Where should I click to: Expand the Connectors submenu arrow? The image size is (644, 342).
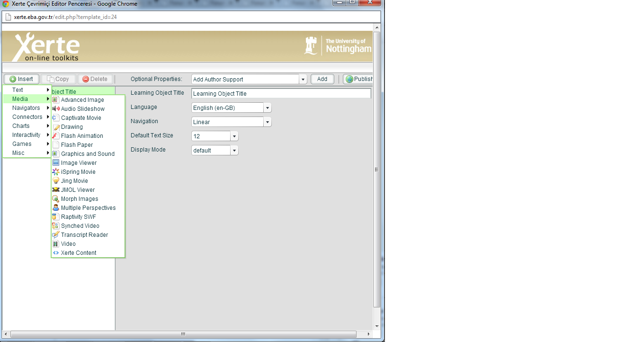click(x=48, y=117)
